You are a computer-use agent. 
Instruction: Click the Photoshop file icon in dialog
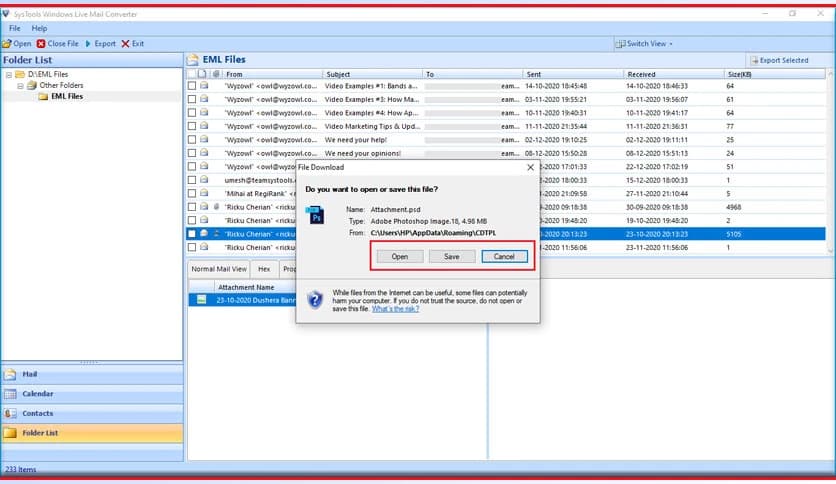315,215
